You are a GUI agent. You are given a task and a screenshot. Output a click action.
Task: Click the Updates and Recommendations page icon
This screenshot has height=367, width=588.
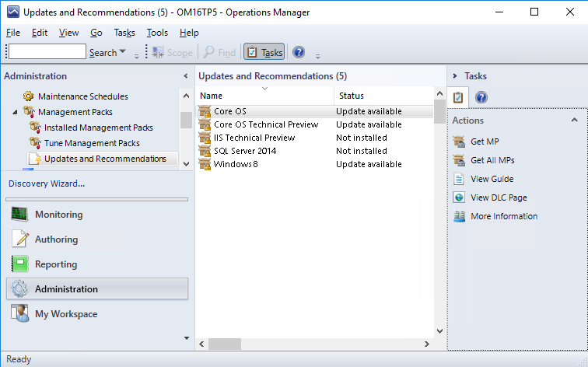coord(35,159)
